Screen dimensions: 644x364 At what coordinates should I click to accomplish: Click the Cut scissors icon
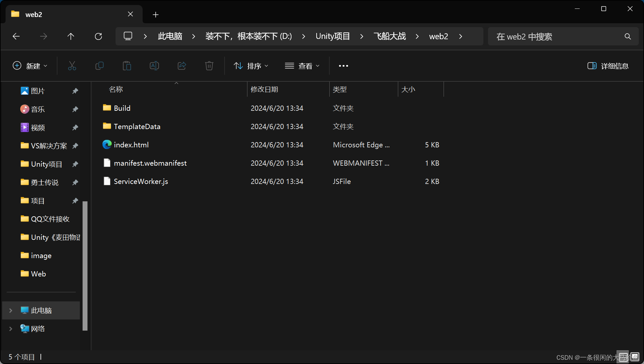(72, 66)
